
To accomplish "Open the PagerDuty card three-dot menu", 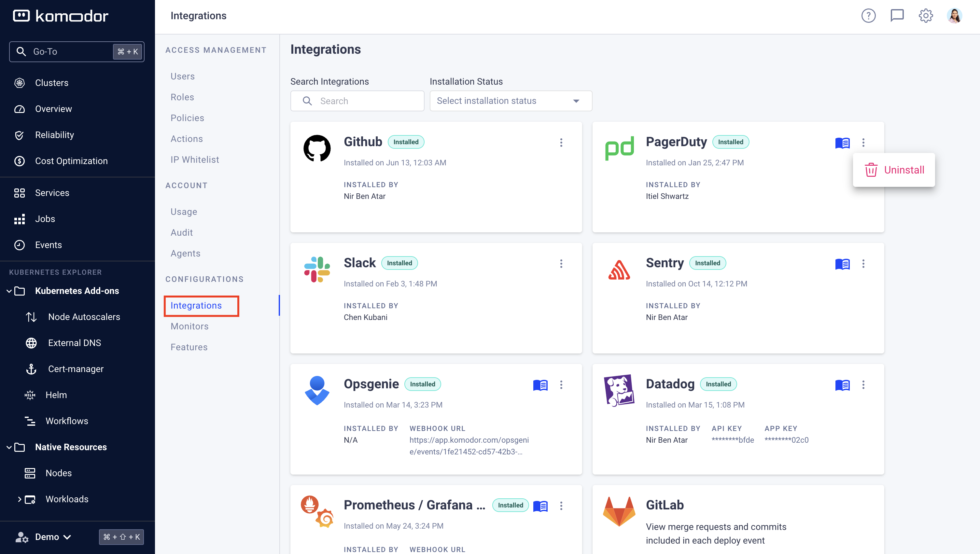I will [863, 143].
